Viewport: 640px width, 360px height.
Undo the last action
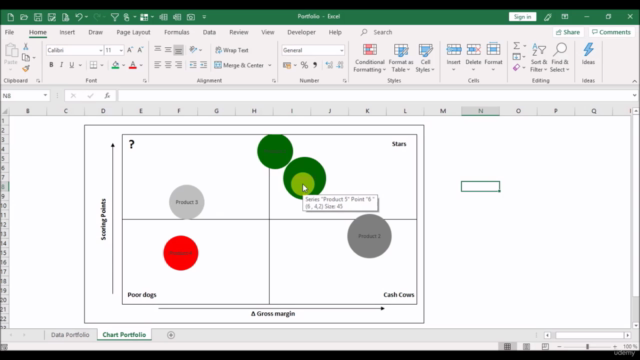pyautogui.click(x=79, y=17)
